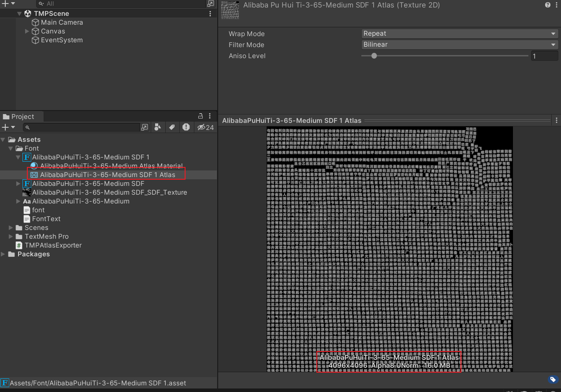Expand the TextMesh Pro folder arrow
Image resolution: width=561 pixels, height=392 pixels.
point(11,237)
